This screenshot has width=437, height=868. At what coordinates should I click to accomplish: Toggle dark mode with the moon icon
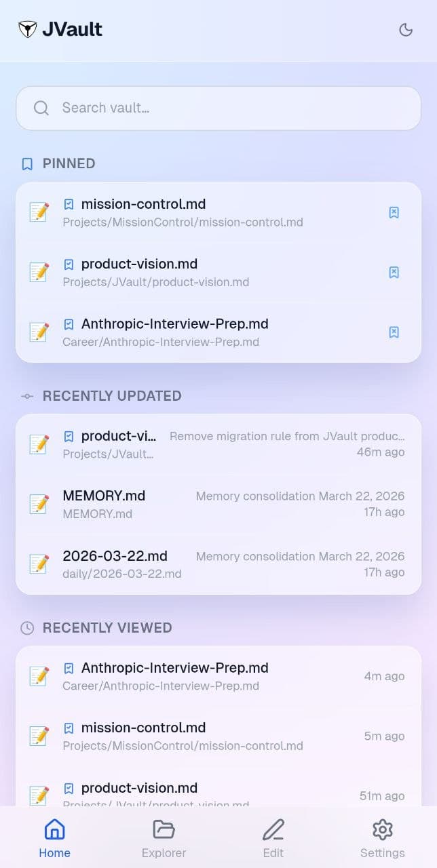406,30
